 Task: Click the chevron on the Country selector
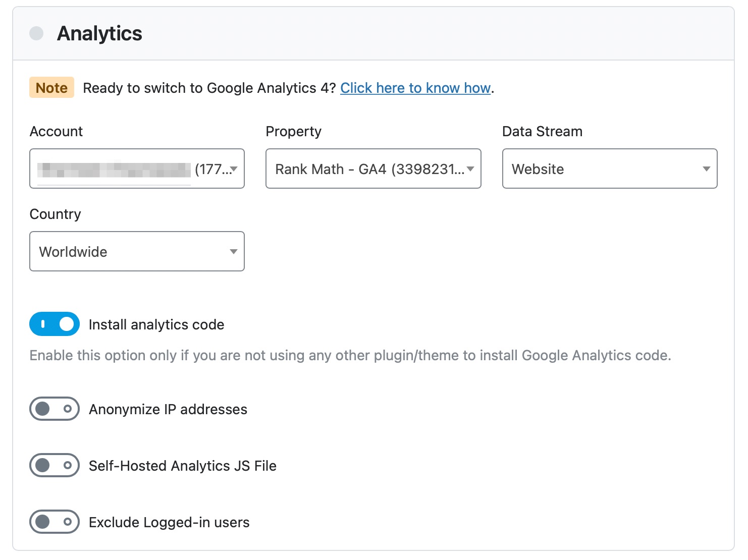tap(234, 251)
